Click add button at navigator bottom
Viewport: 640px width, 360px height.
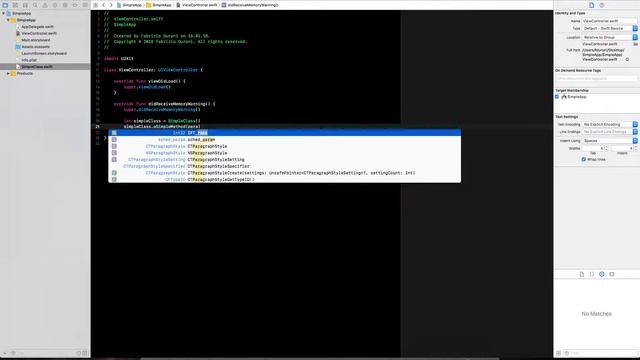click(5, 353)
